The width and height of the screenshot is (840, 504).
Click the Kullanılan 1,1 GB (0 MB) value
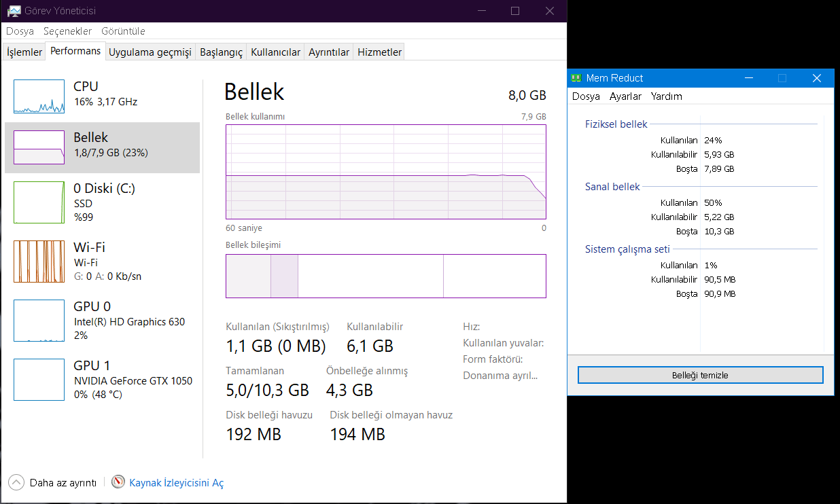click(x=275, y=346)
